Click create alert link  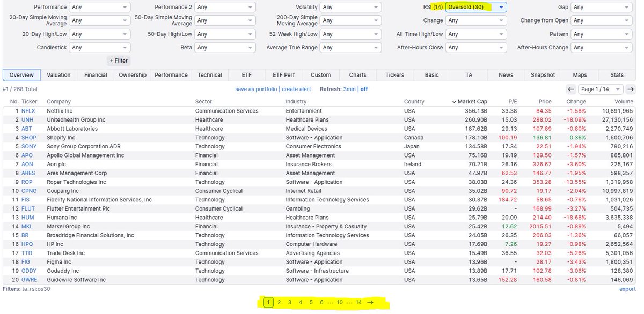pos(296,89)
